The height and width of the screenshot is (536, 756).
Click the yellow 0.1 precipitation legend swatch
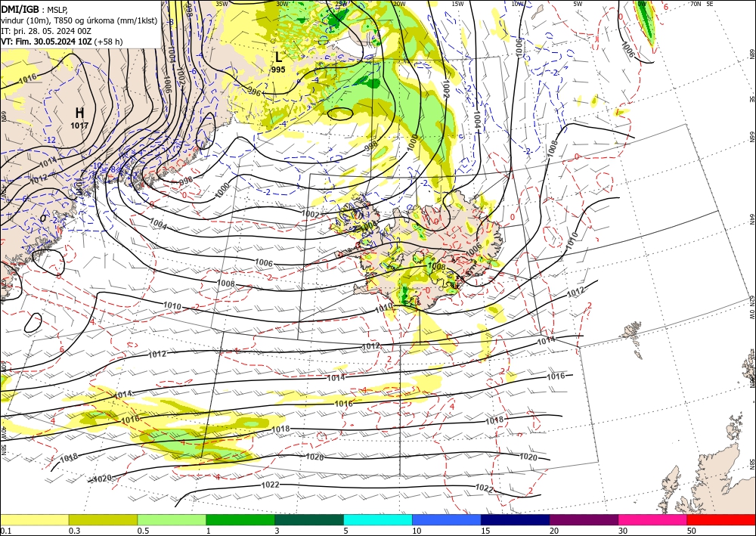[x=34, y=519]
